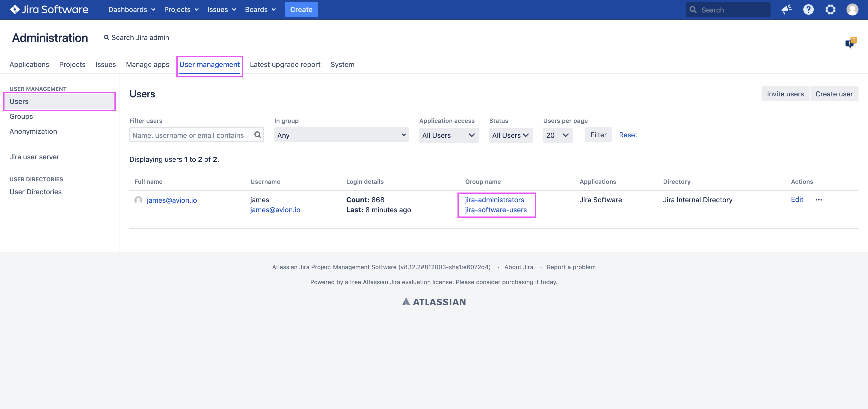Viewport: 868px width, 409px height.
Task: Open the notifications megaphone icon
Action: (787, 9)
